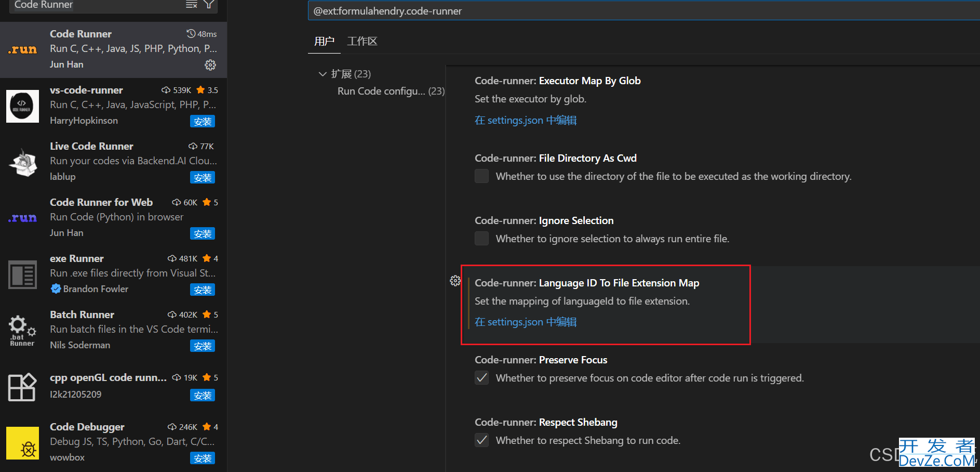Viewport: 980px width, 472px height.
Task: Select the Code Debugger extension title
Action: pos(87,427)
